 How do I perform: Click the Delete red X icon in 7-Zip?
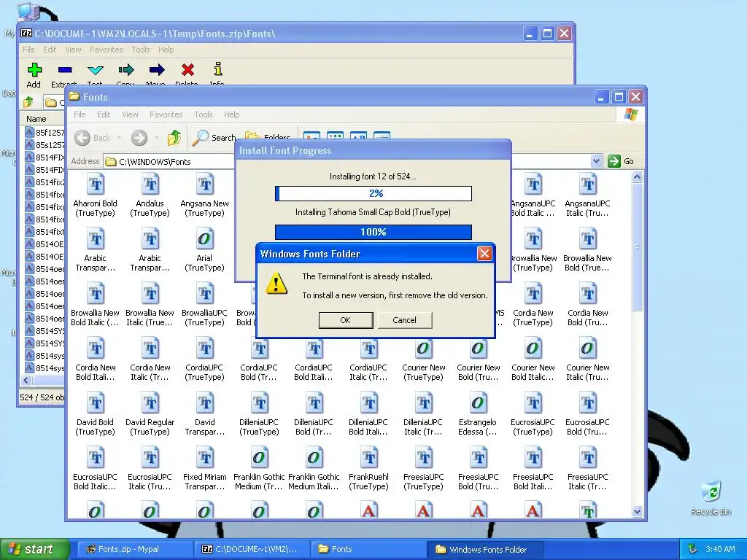[187, 70]
